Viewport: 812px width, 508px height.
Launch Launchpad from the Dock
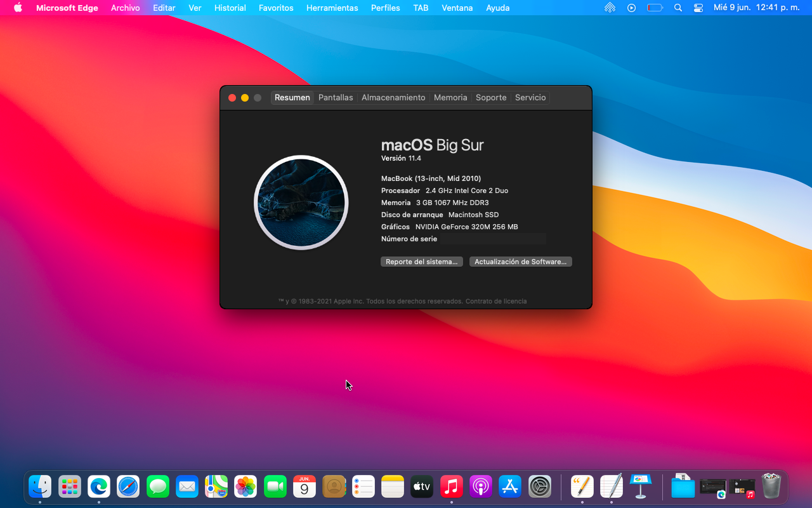(70, 487)
